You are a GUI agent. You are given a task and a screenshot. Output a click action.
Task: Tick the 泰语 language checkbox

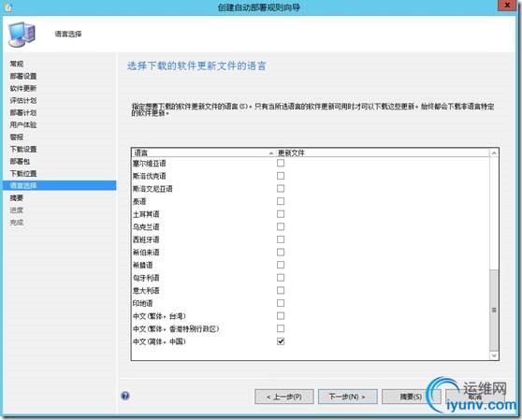click(281, 201)
